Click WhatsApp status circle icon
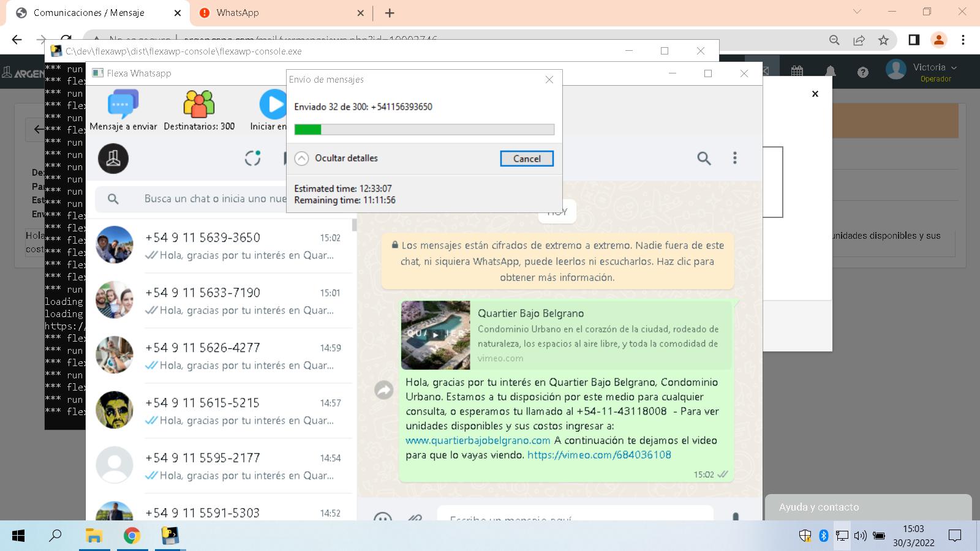980x551 pixels. [x=253, y=159]
